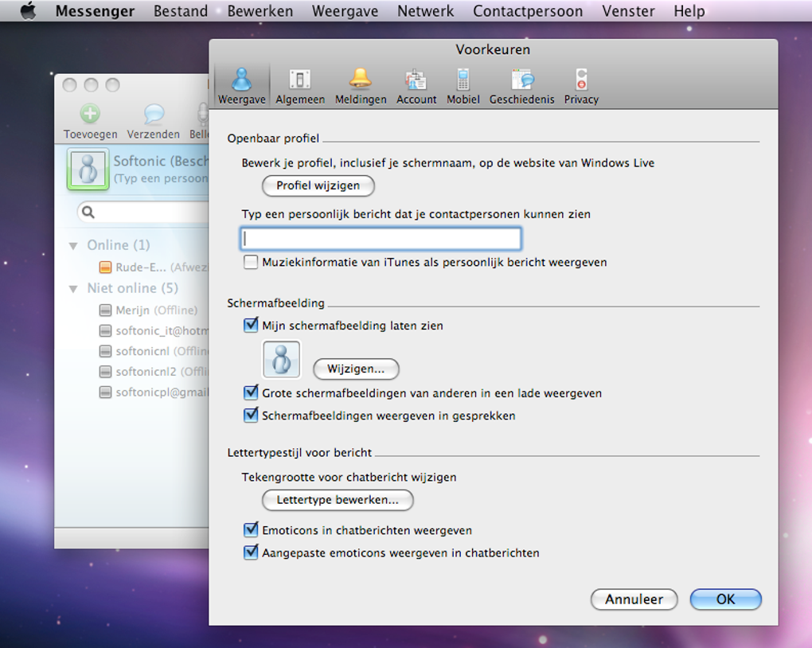
Task: Open the Bewerken menu
Action: coord(260,11)
